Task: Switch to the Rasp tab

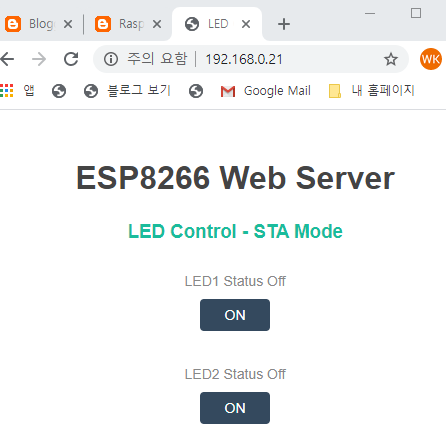Action: [x=128, y=24]
